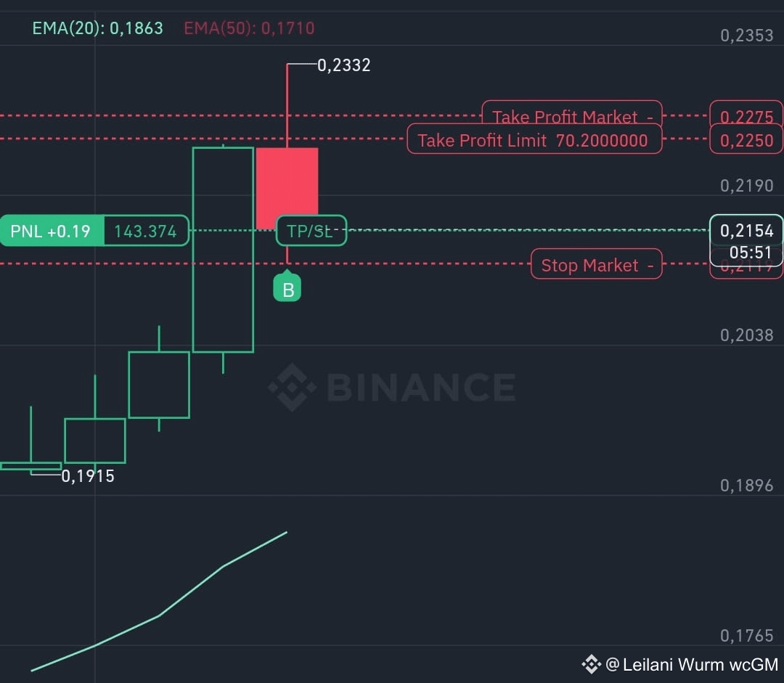Image resolution: width=784 pixels, height=683 pixels.
Task: Select the Take Profit Market order tag
Action: tap(572, 114)
